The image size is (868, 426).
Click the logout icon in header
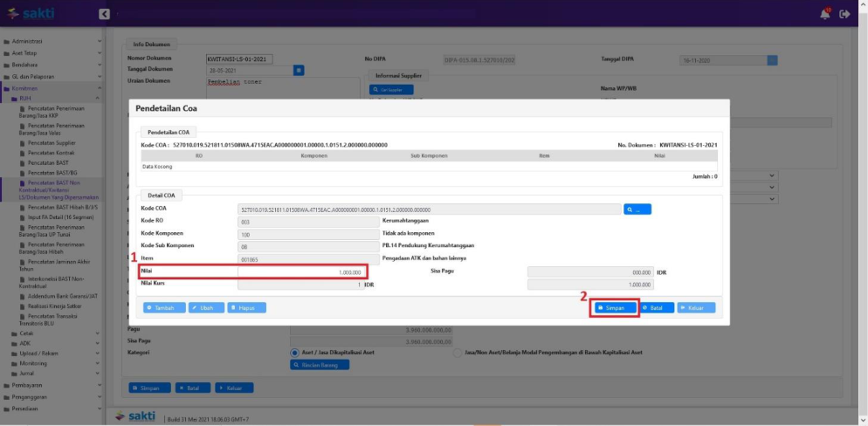(844, 14)
